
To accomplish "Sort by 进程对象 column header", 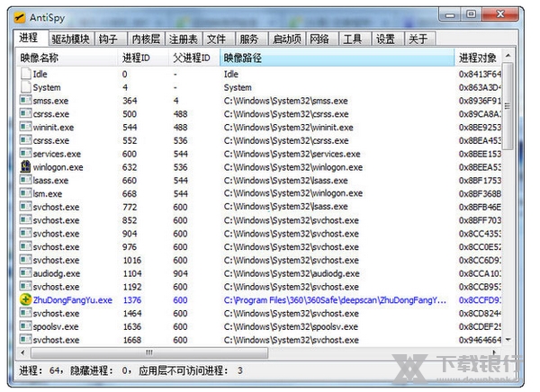I will [x=479, y=58].
